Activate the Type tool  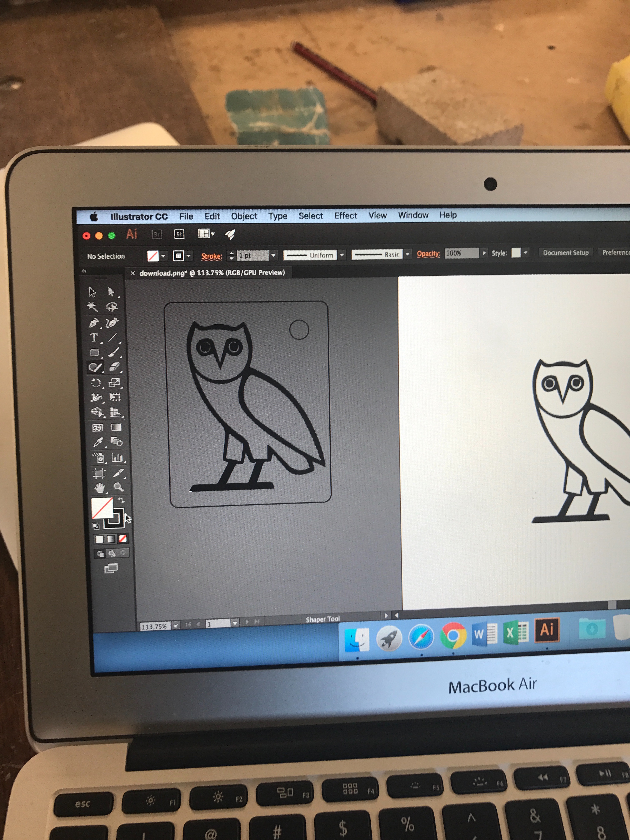pyautogui.click(x=94, y=337)
